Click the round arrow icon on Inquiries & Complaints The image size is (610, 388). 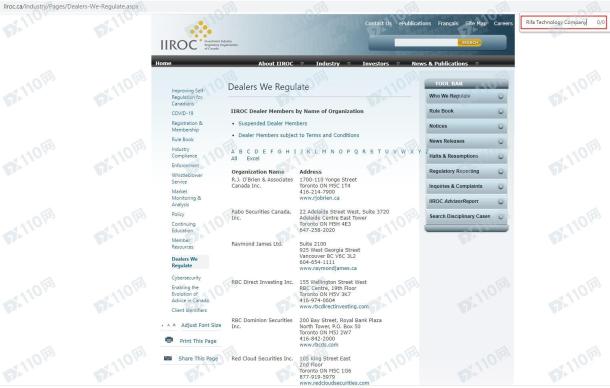pos(501,186)
